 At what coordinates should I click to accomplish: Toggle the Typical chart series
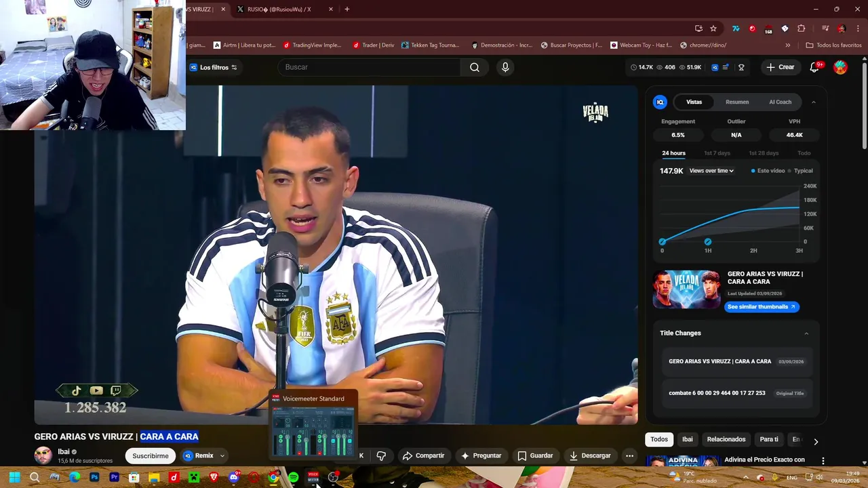[800, 171]
